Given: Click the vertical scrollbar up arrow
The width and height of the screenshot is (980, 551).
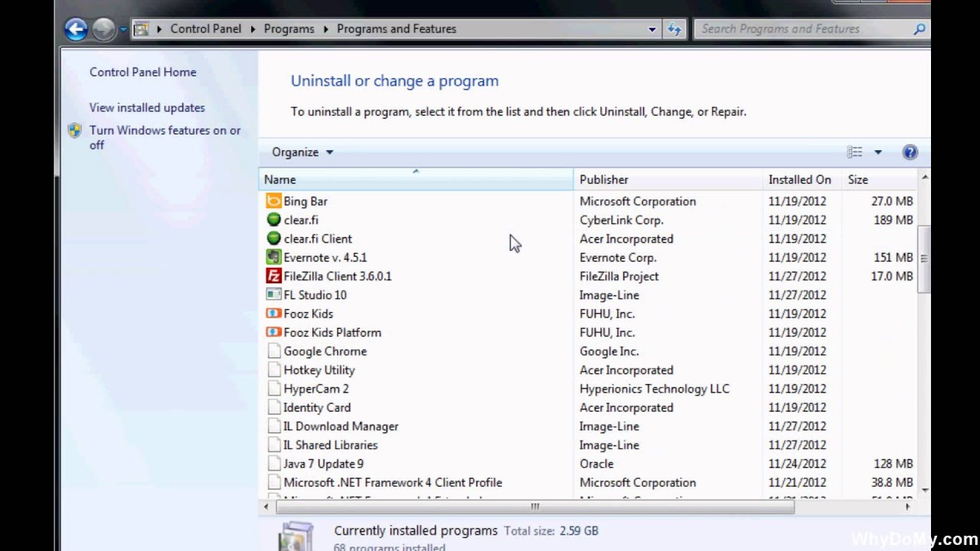Looking at the screenshot, I should coord(924,178).
